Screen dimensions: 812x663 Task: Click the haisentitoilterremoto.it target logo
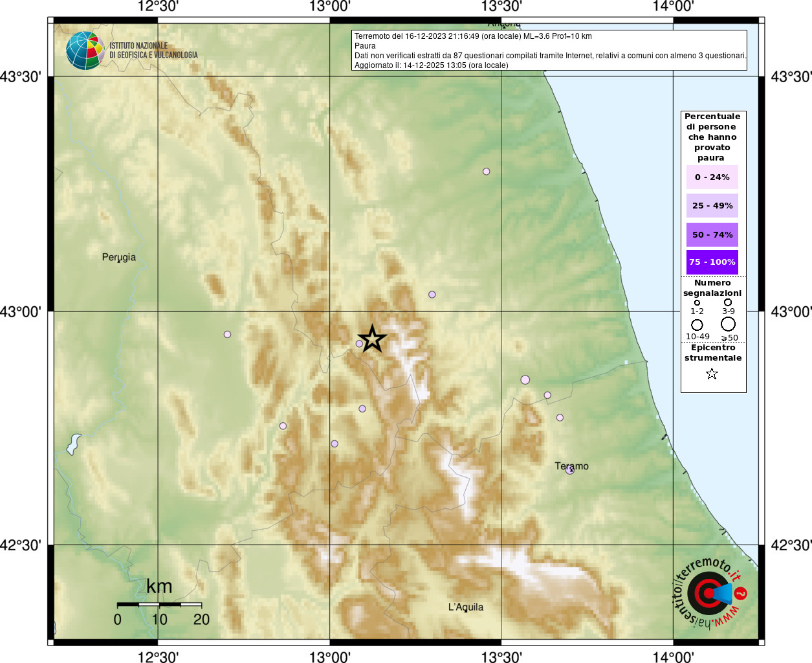tap(710, 593)
